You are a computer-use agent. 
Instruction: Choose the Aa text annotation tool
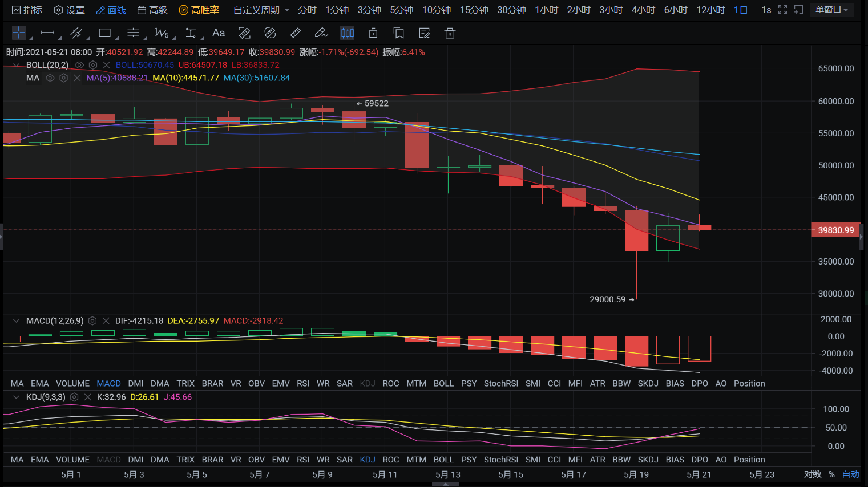[219, 33]
